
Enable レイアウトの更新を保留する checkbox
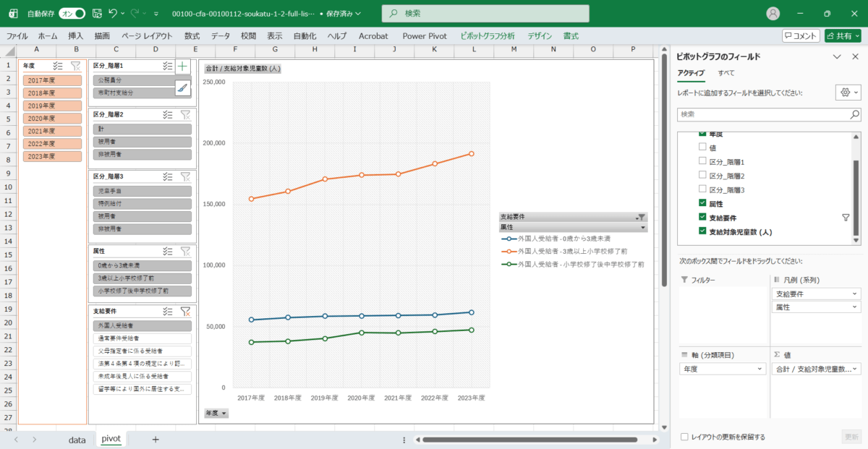tap(684, 437)
